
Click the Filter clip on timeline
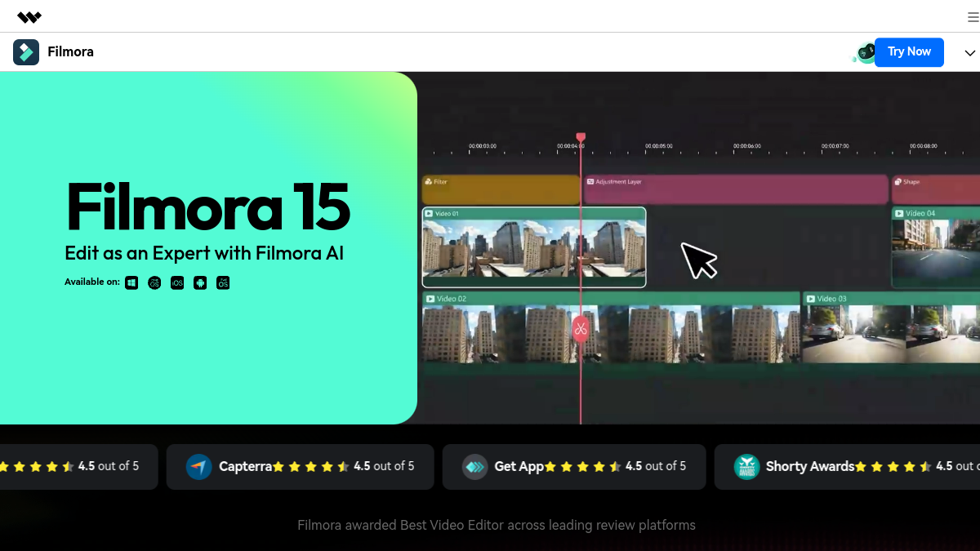tap(501, 189)
